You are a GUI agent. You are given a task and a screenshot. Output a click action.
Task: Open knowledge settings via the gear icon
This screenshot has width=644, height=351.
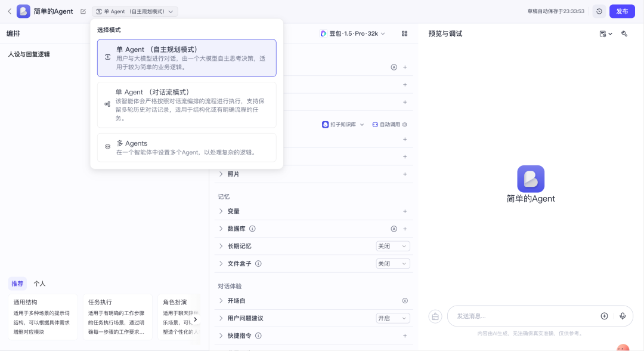click(405, 125)
